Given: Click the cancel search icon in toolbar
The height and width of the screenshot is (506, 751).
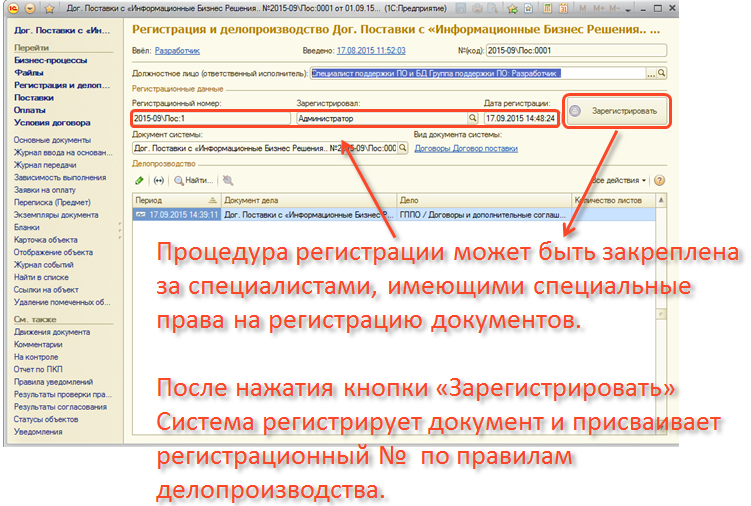Looking at the screenshot, I should pyautogui.click(x=228, y=181).
